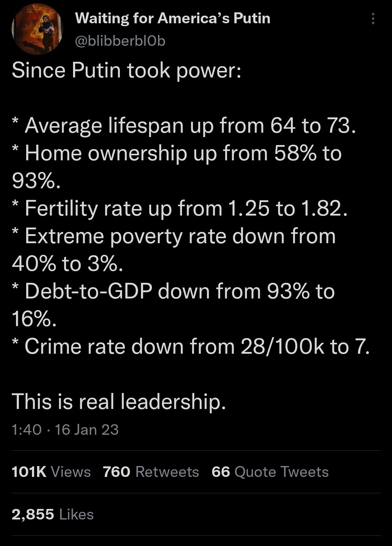Screen dimensions: 392x546
Task: Open the profile named Waiting for America's Putin
Action: [x=173, y=18]
